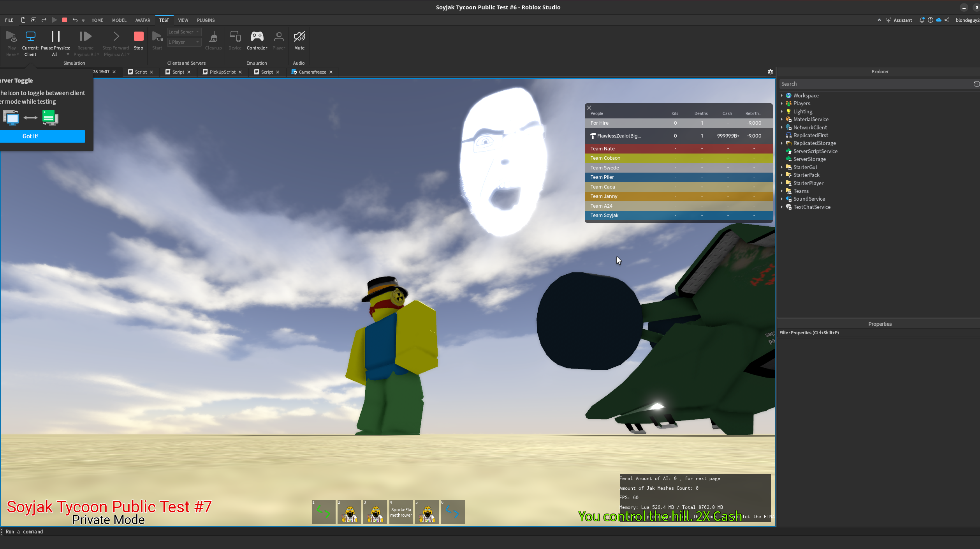
Task: Expand the Teams tree node
Action: click(781, 191)
